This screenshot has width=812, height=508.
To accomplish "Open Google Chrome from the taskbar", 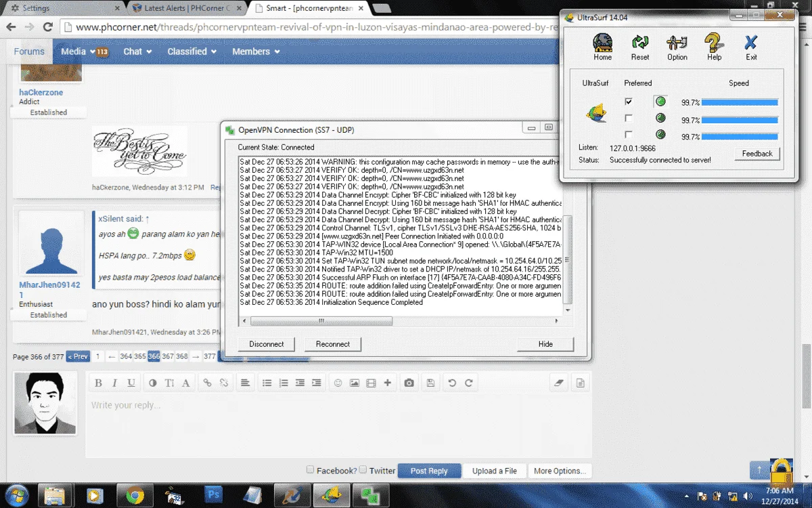I will click(135, 496).
